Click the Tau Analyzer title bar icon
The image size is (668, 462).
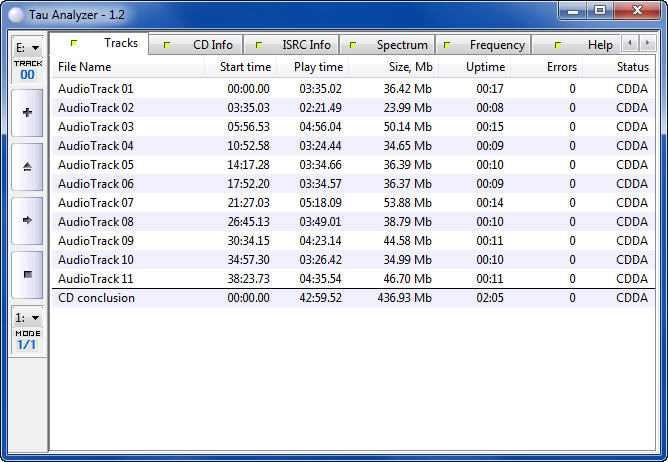coord(15,11)
